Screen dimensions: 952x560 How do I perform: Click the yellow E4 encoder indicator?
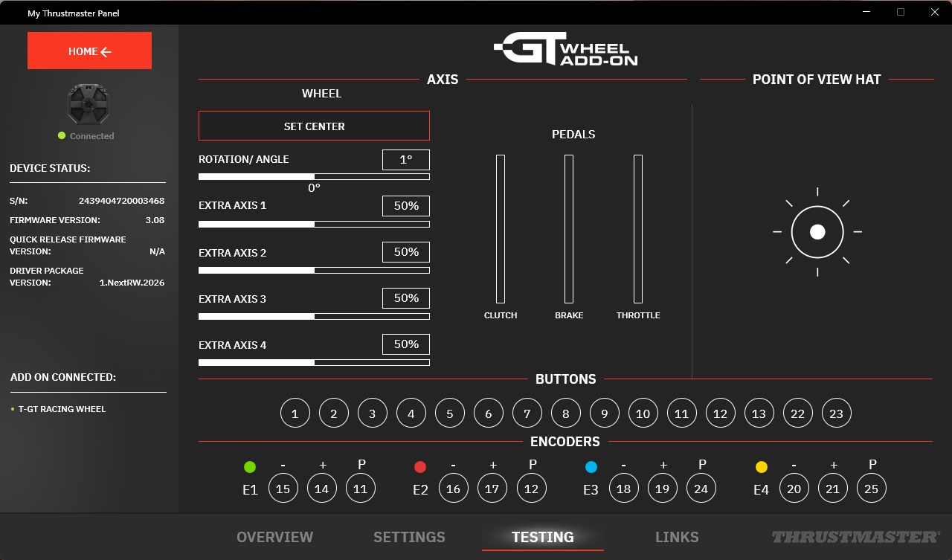click(x=761, y=467)
